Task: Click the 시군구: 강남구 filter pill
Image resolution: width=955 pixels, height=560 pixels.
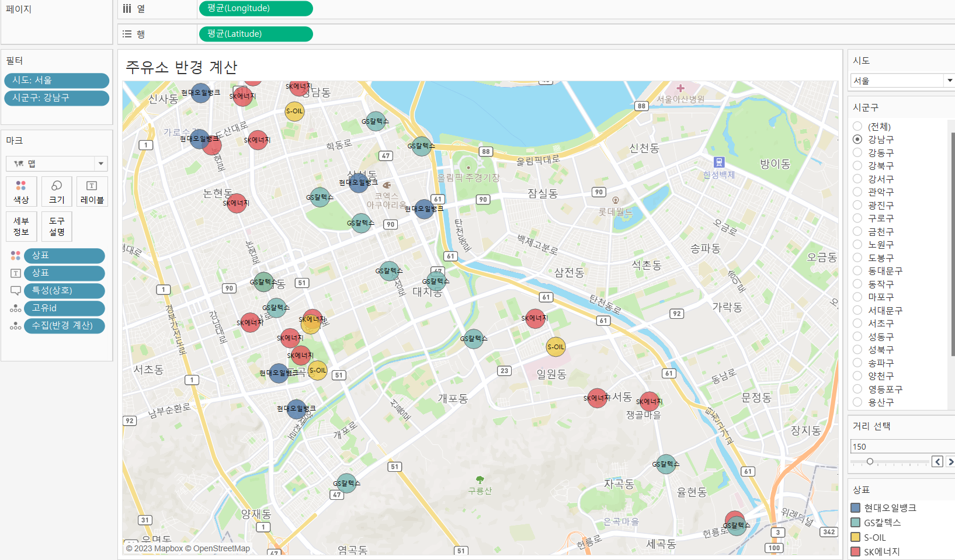Action: [57, 98]
